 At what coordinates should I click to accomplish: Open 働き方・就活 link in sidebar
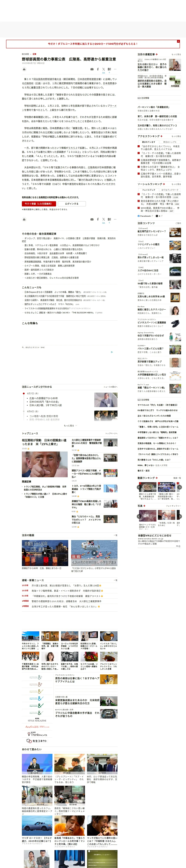(x=143, y=471)
